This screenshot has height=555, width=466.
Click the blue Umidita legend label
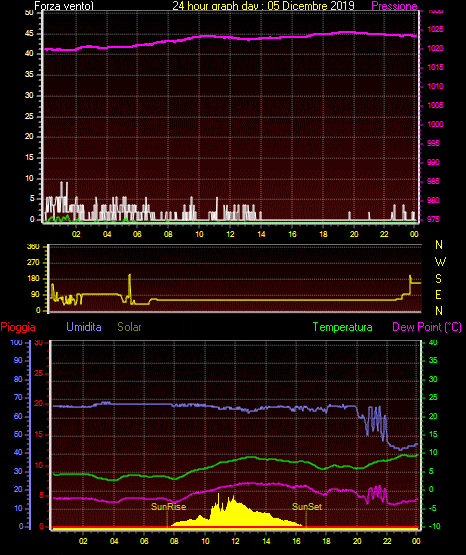coord(84,327)
